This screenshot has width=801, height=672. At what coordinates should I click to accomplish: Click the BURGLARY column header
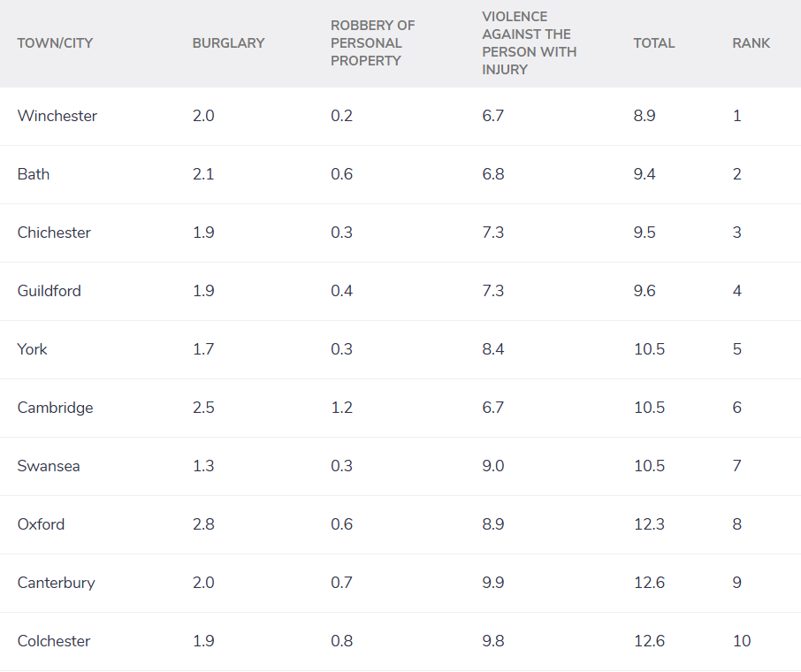click(x=228, y=43)
